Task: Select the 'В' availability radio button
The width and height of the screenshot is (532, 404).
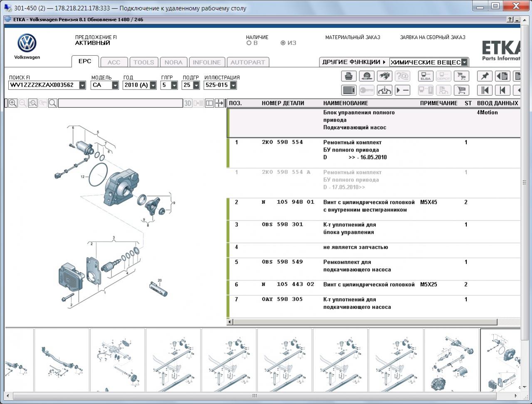Action: pos(249,43)
